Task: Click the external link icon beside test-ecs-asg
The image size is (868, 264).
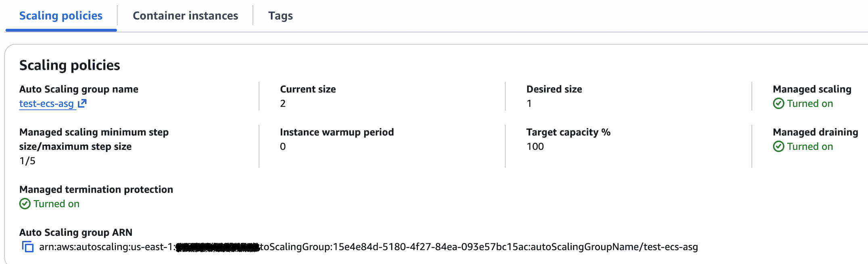Action: coord(82,103)
